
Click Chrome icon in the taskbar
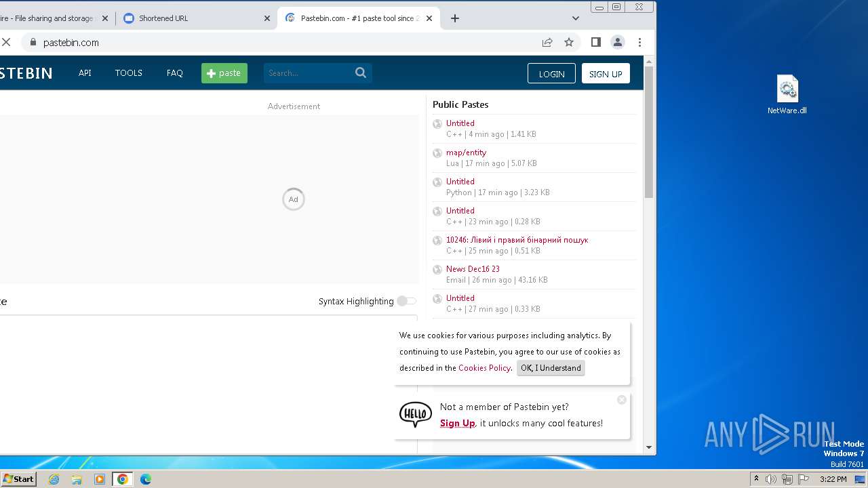tap(123, 479)
